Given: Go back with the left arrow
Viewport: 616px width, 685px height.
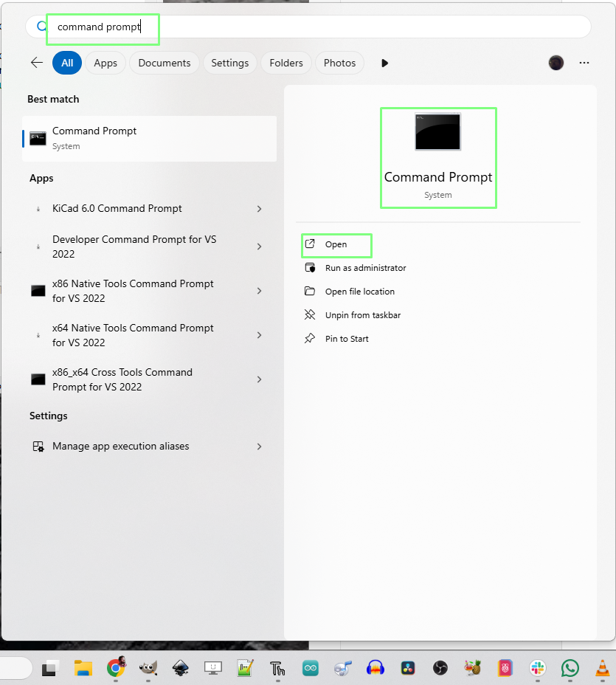Looking at the screenshot, I should pyautogui.click(x=37, y=63).
